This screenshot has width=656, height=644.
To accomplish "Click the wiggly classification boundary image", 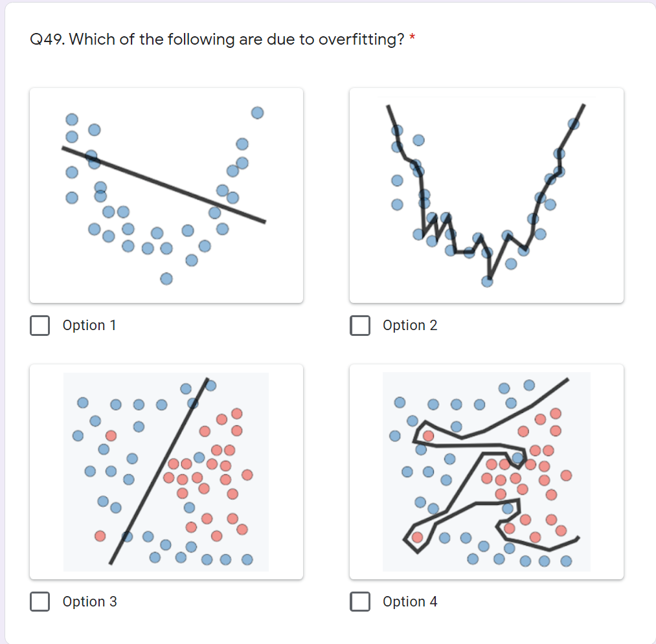I will tap(486, 471).
